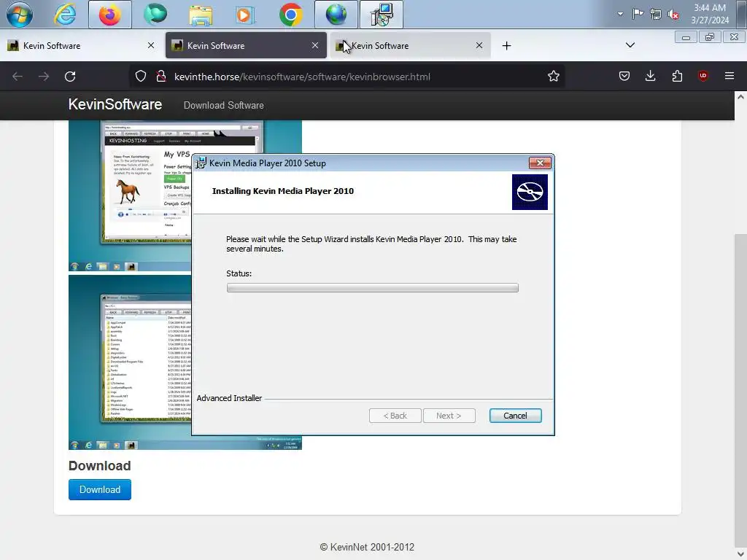Restore down the Firefox window
Screen dimensions: 747x560
[710, 37]
